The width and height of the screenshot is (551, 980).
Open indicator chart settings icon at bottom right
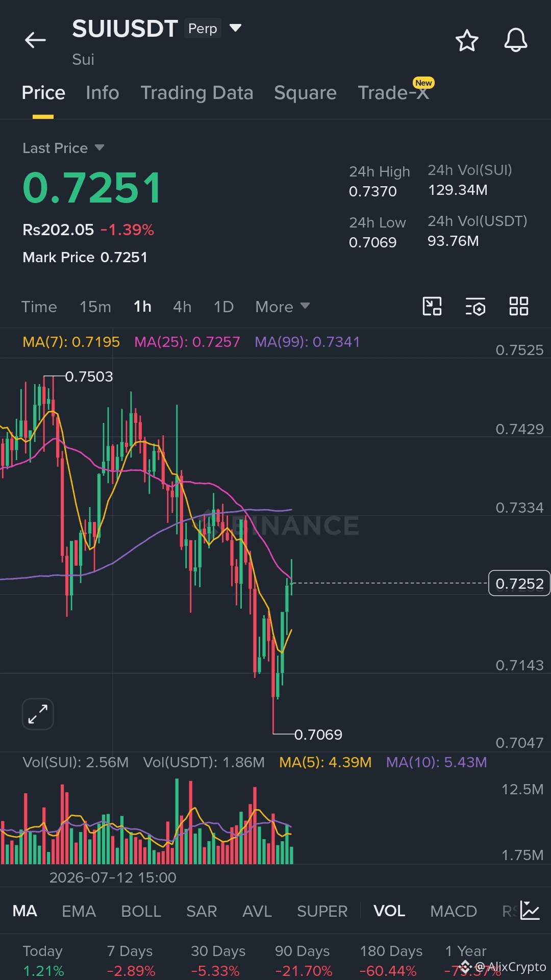(x=530, y=911)
